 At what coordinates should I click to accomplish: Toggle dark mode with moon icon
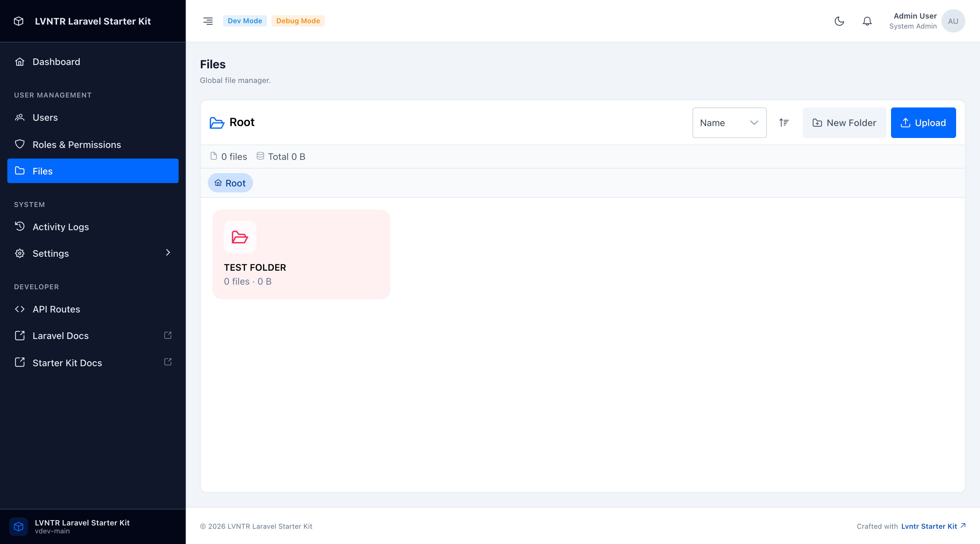click(x=839, y=21)
